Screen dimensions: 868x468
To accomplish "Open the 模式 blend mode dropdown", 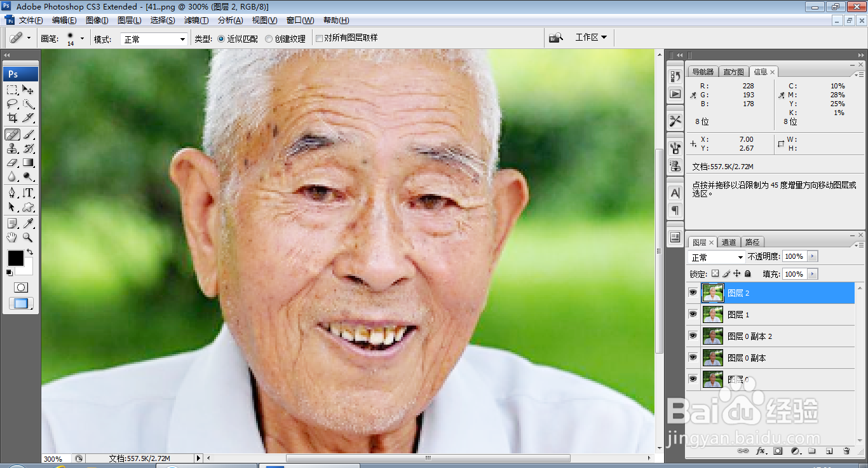I will [x=154, y=39].
